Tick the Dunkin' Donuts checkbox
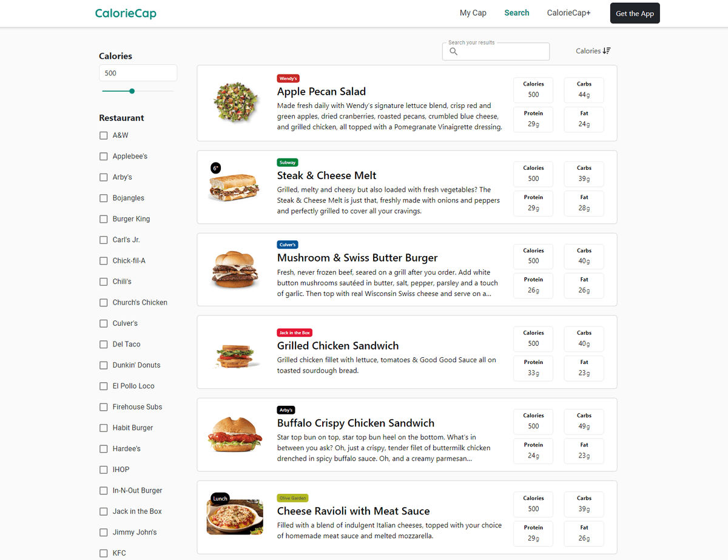The width and height of the screenshot is (728, 560). click(104, 365)
